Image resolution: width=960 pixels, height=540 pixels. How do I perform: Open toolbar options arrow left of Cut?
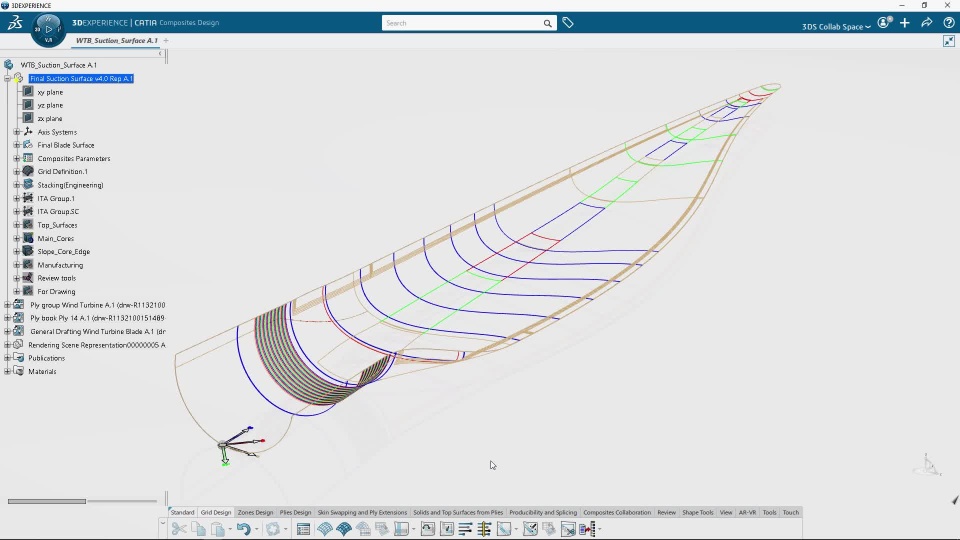163,523
